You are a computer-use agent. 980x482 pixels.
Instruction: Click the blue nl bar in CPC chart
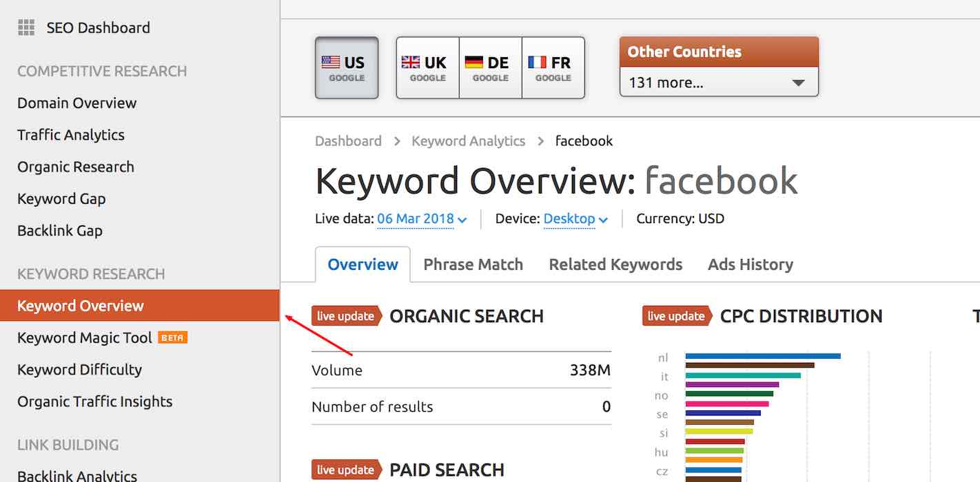pyautogui.click(x=763, y=356)
